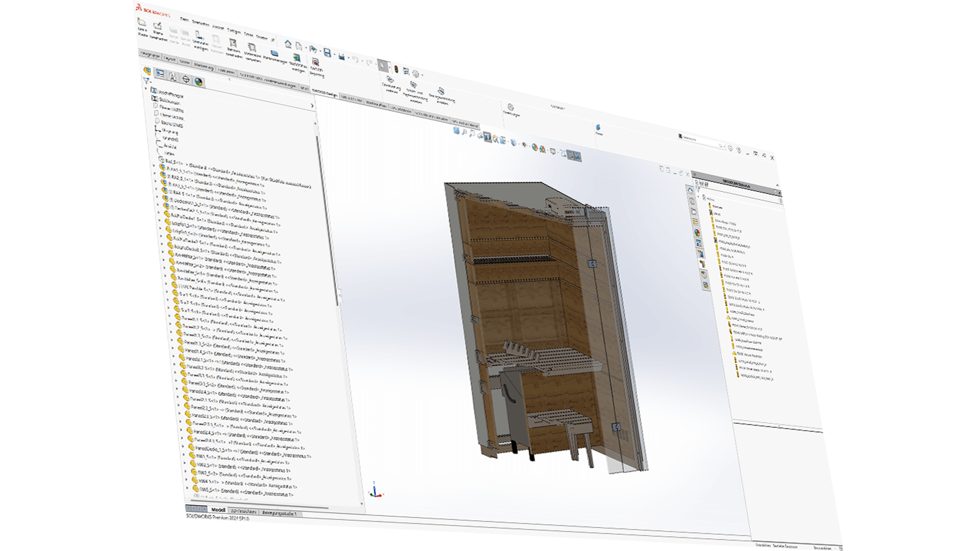Open the options gear icon
The height and width of the screenshot is (551, 980).
coord(415,73)
